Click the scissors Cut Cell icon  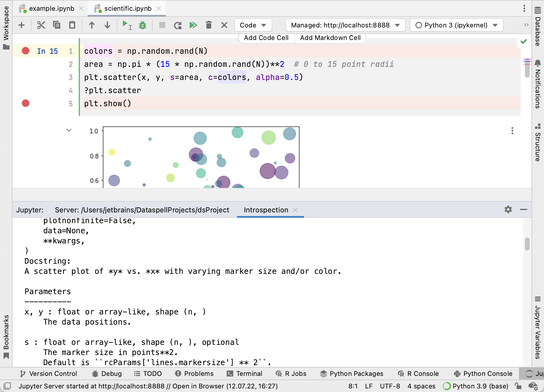pos(41,25)
